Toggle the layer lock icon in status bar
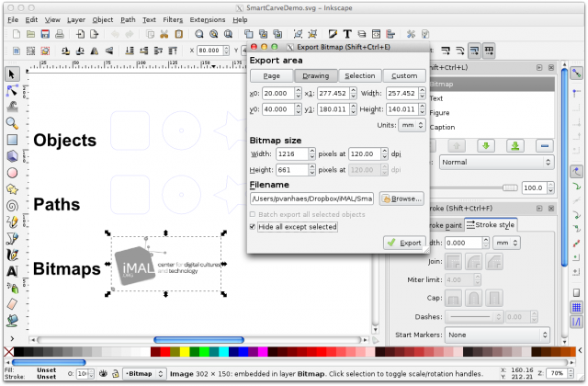 (116, 374)
